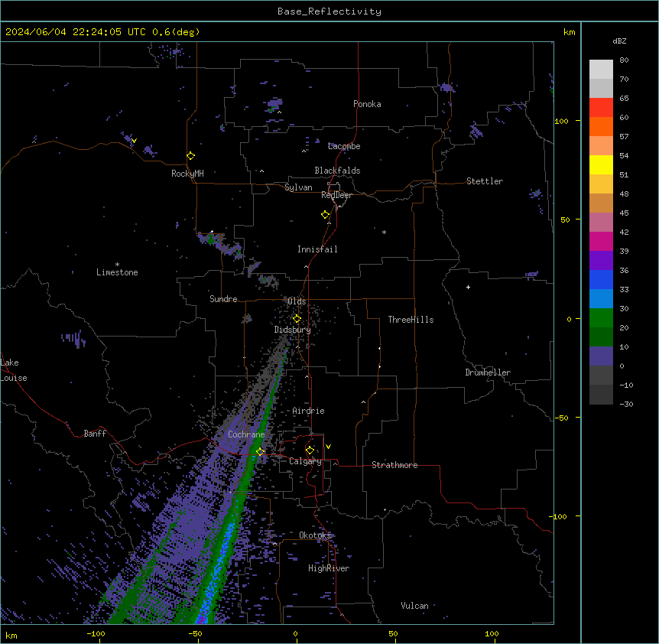Click the Limestone label
The image size is (659, 644).
tap(117, 272)
